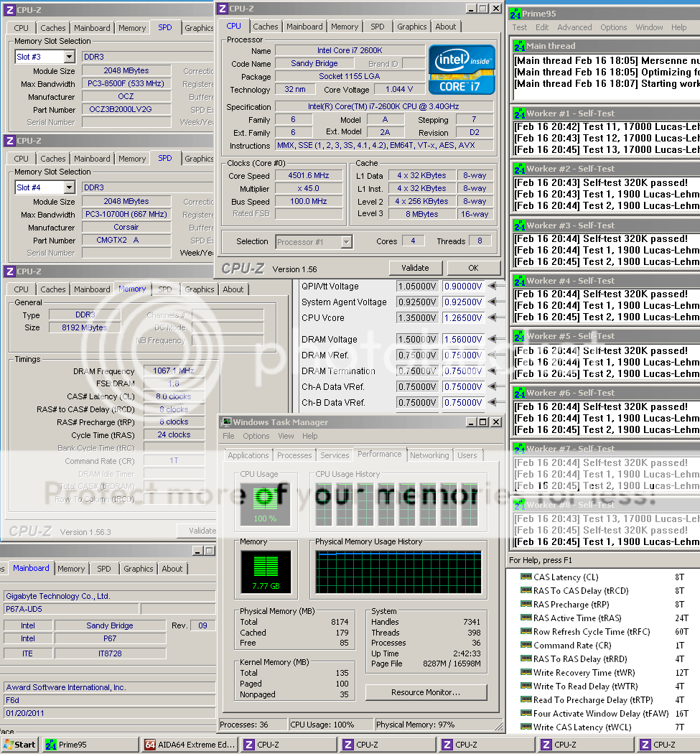
Task: Click the Main thread window icon in Prime95
Action: (518, 46)
